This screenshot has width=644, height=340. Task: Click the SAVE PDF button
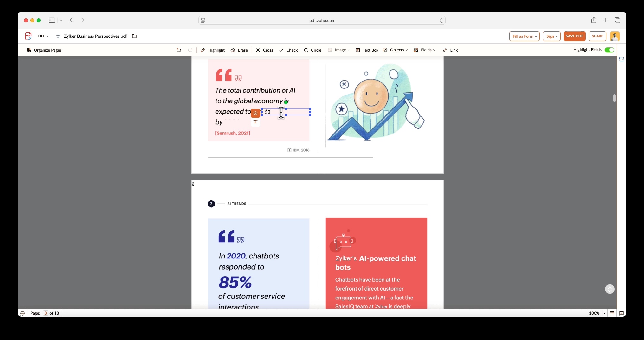click(x=575, y=36)
